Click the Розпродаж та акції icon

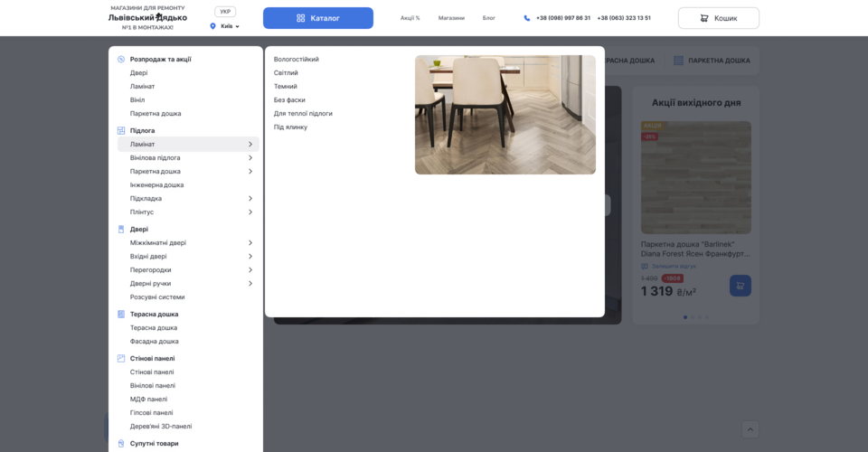(121, 59)
